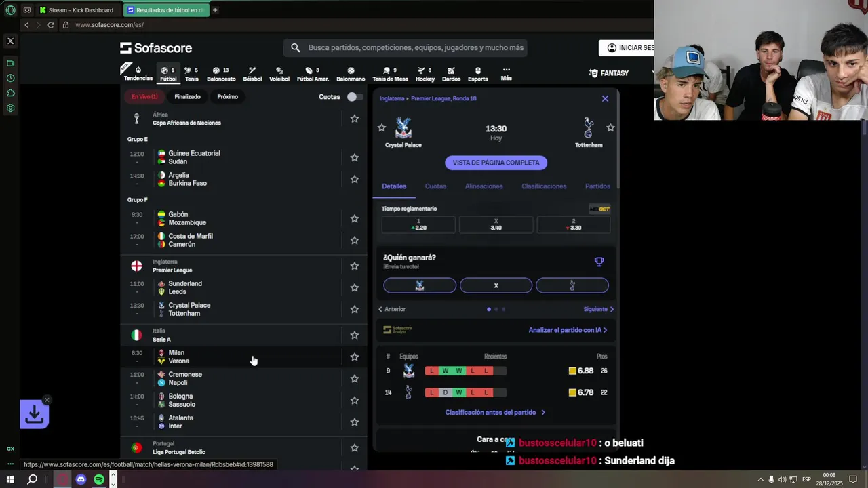868x488 pixels.
Task: Click the Sofascore search field
Action: [405, 47]
